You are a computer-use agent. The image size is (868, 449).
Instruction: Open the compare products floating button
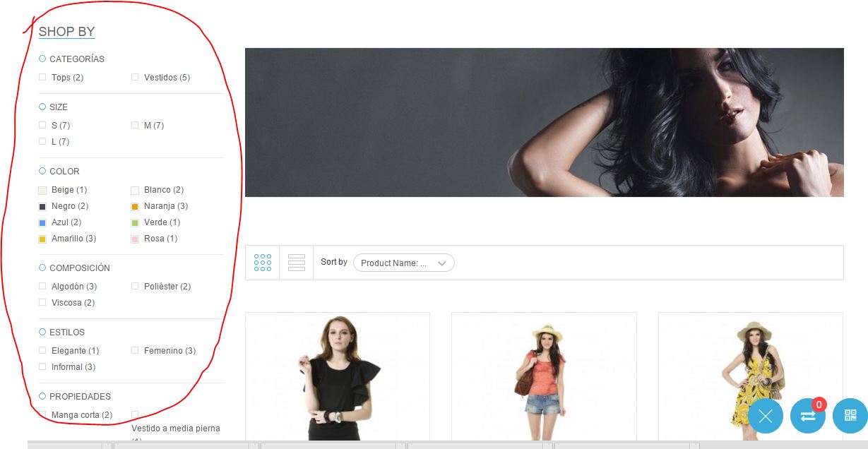(808, 416)
